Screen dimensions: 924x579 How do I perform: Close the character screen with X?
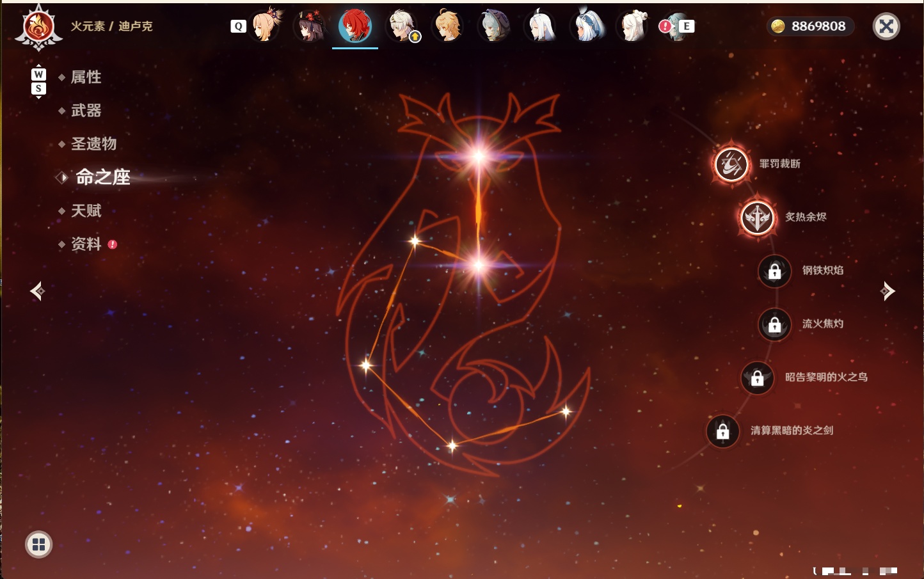pos(886,26)
